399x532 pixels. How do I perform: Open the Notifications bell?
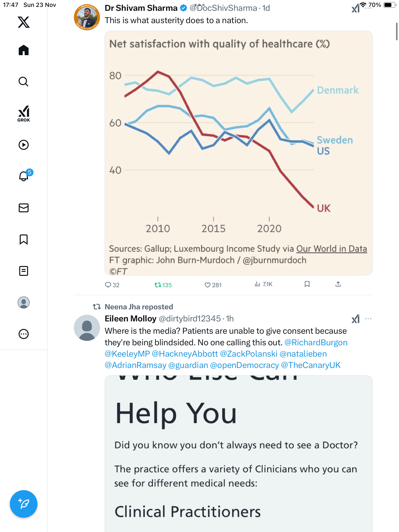tap(24, 176)
